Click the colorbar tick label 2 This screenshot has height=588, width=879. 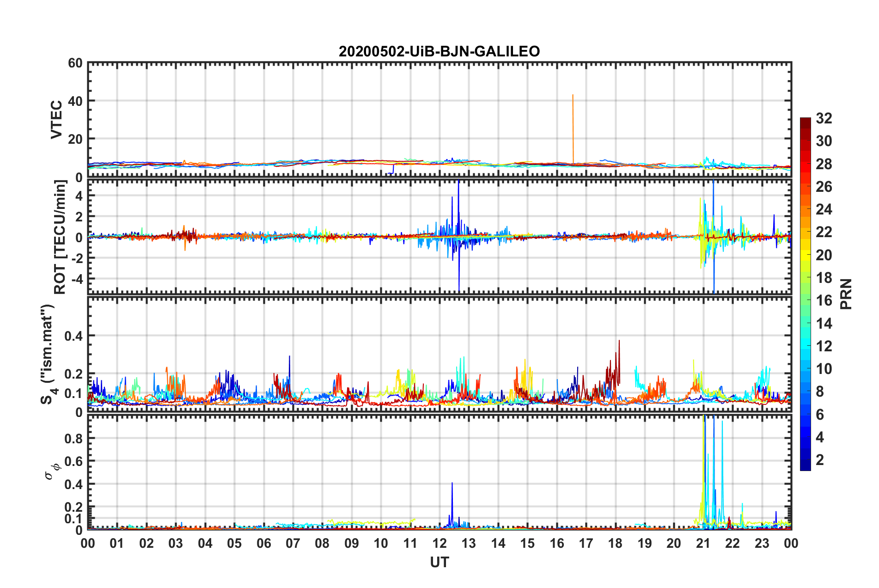820,460
